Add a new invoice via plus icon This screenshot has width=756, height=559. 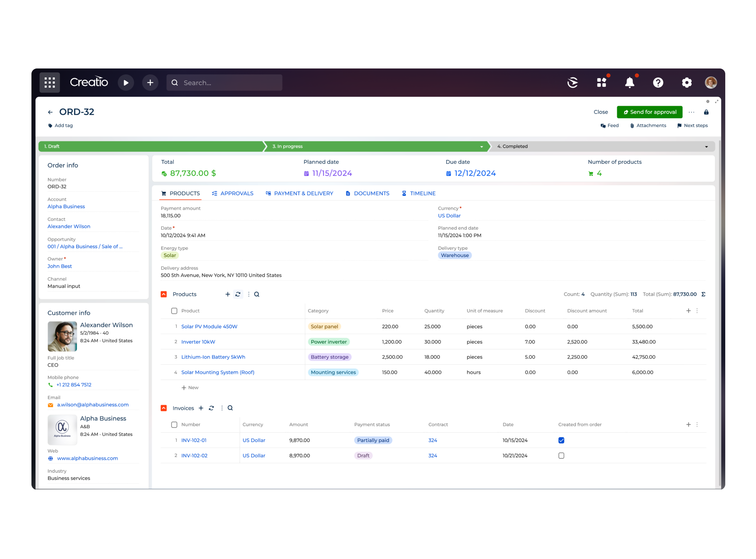201,408
